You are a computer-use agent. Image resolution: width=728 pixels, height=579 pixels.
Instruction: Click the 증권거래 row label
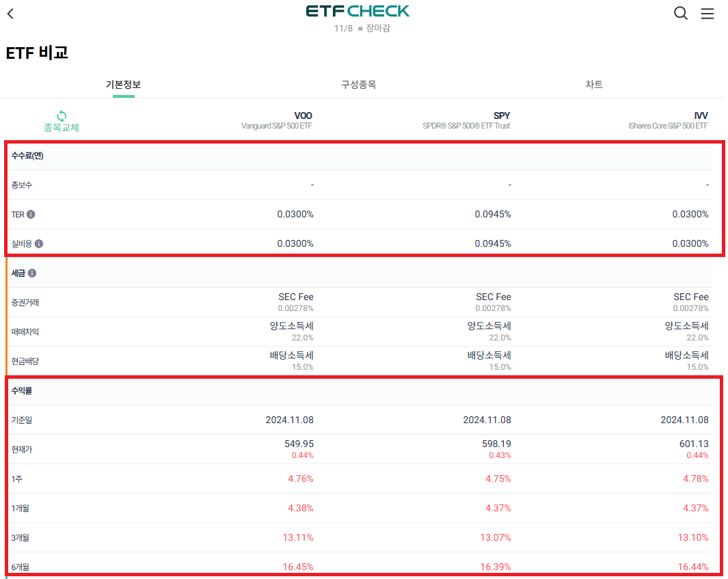(x=25, y=302)
